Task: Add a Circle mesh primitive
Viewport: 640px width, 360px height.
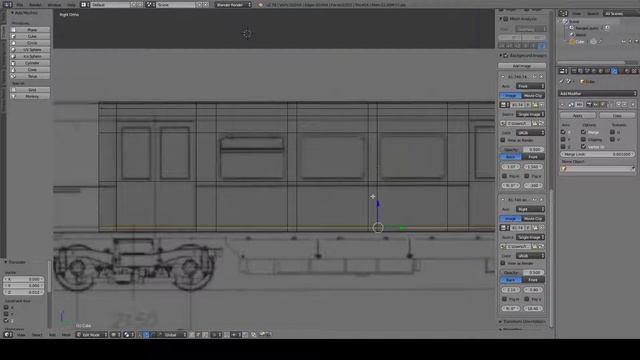Action: click(30, 43)
